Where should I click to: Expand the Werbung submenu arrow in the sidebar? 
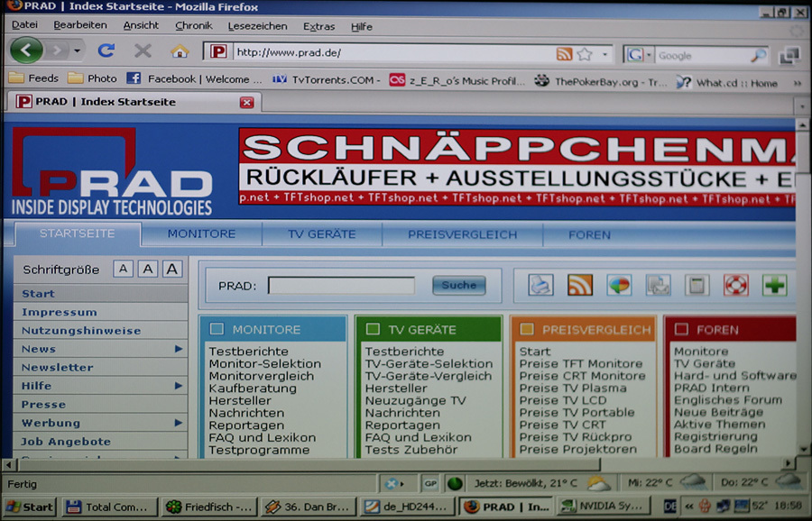click(x=179, y=423)
